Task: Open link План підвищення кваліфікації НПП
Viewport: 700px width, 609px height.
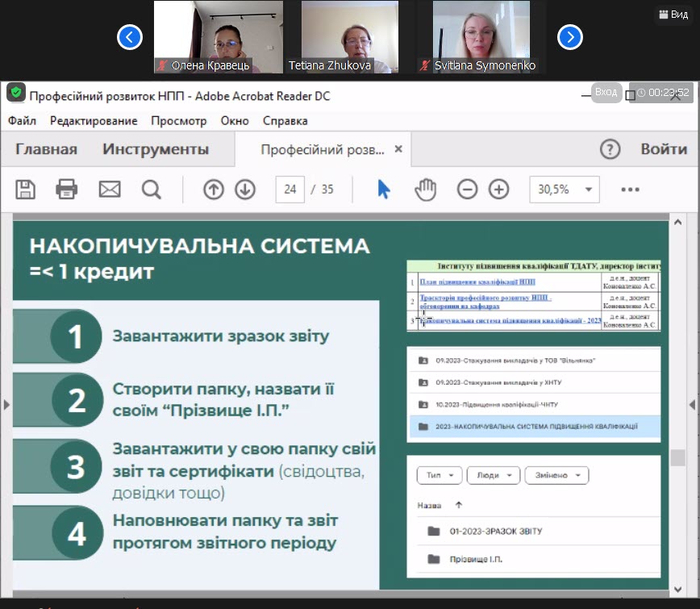Action: pos(477,282)
